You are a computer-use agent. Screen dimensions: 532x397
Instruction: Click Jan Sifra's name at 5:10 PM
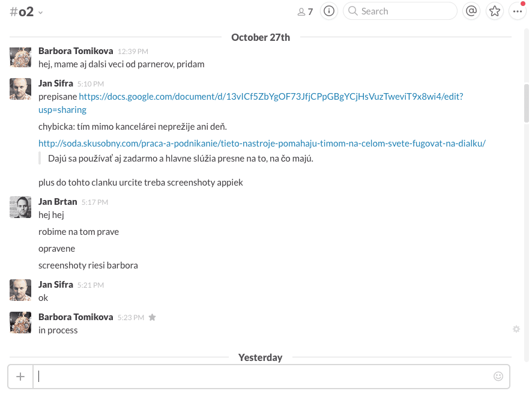[56, 83]
